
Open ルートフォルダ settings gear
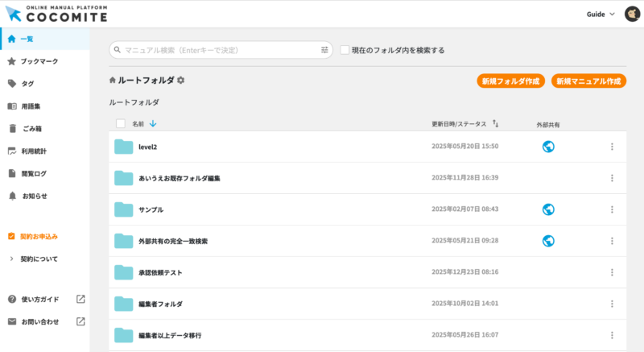coord(180,81)
